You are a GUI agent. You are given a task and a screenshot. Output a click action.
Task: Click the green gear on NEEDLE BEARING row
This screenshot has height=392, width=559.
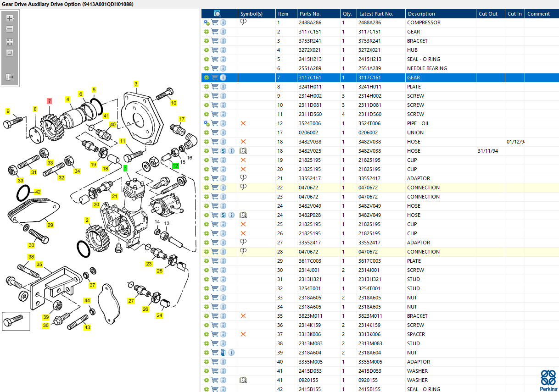207,68
